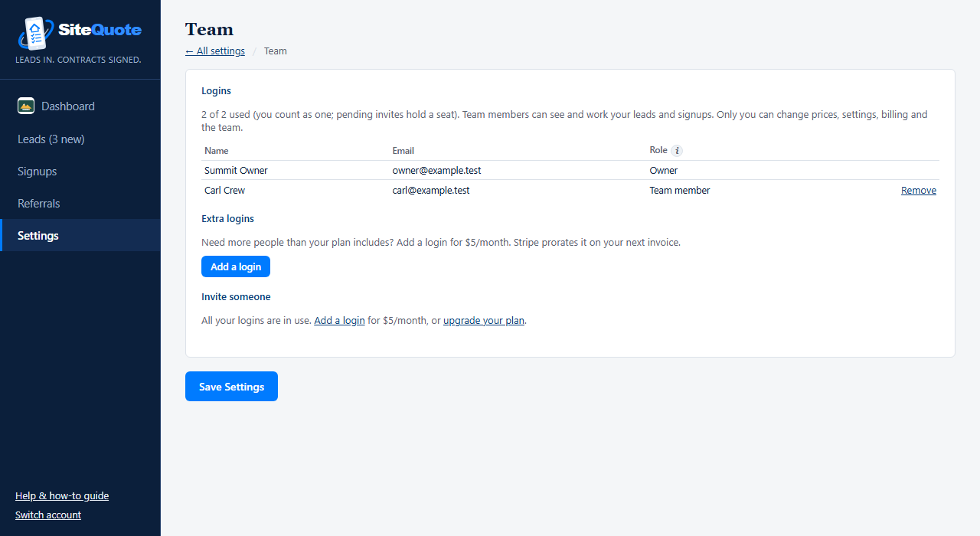This screenshot has height=536, width=980.
Task: Click the Summit Owner name cell
Action: [236, 171]
